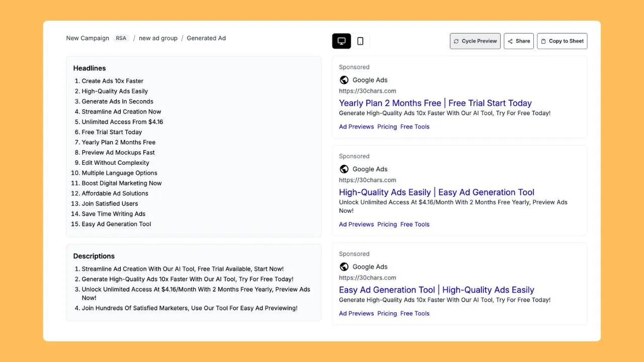Click the Cycle Preview button
The height and width of the screenshot is (362, 644).
pyautogui.click(x=475, y=41)
